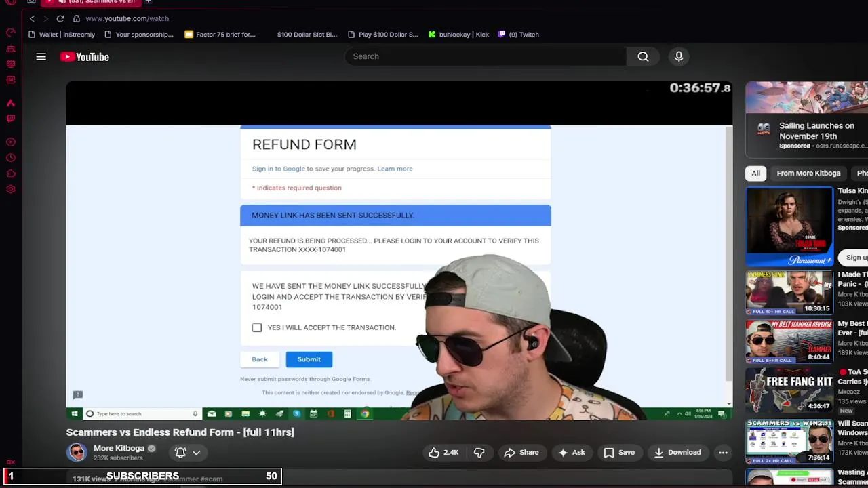868x488 pixels.
Task: Open the 'FREE FANG KIT' thumbnail
Action: pyautogui.click(x=789, y=390)
